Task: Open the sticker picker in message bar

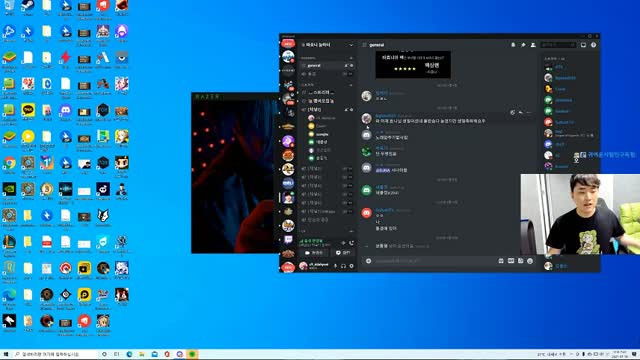Action: (x=520, y=261)
